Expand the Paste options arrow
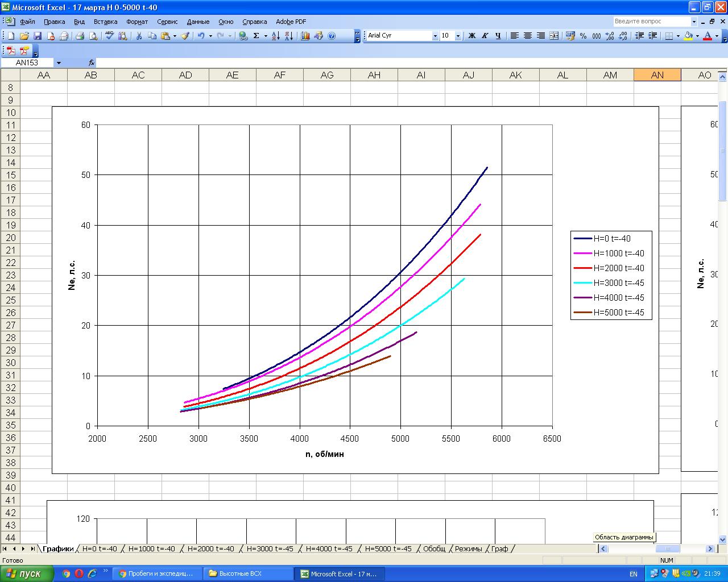The width and height of the screenshot is (728, 582). pyautogui.click(x=175, y=36)
